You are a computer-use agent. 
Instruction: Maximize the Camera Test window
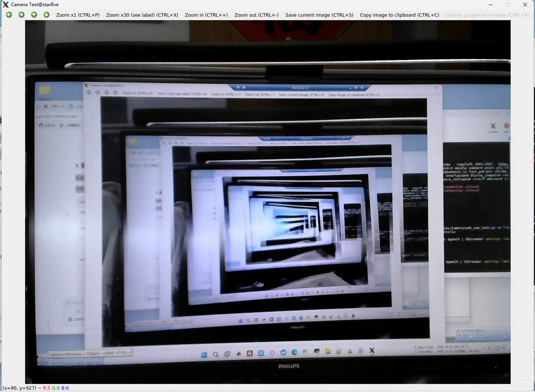coord(507,4)
